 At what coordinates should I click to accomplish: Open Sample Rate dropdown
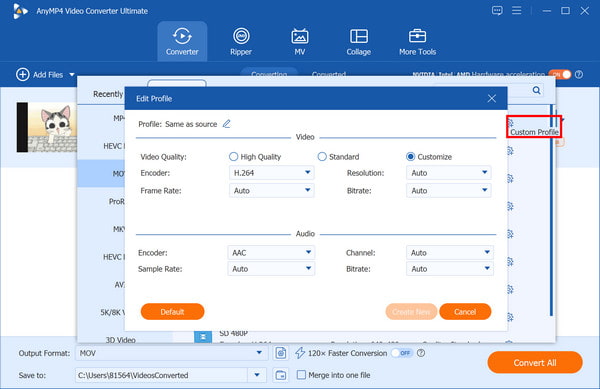coord(271,269)
